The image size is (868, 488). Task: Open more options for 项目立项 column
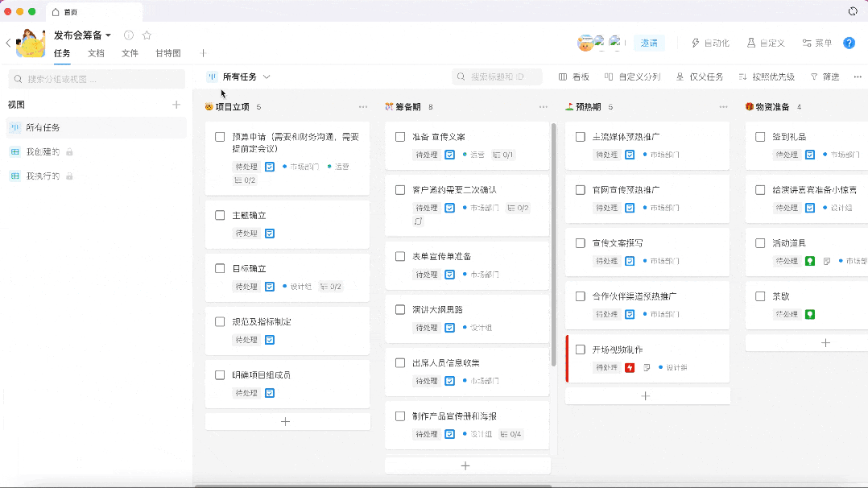click(363, 107)
